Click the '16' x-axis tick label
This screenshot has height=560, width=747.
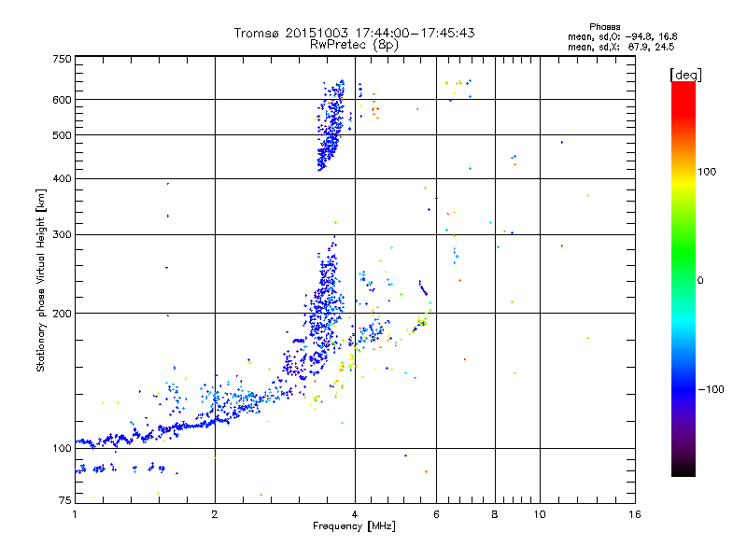635,514
